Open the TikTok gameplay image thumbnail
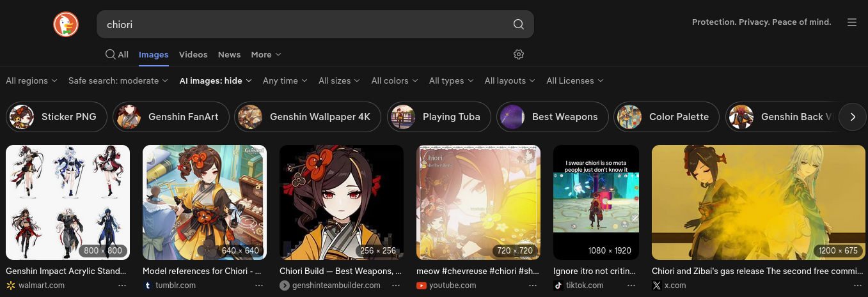 (x=596, y=202)
